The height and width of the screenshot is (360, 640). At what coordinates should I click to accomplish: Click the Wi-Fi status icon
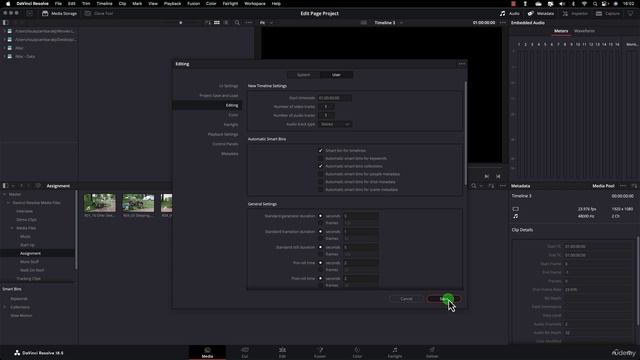point(584,4)
